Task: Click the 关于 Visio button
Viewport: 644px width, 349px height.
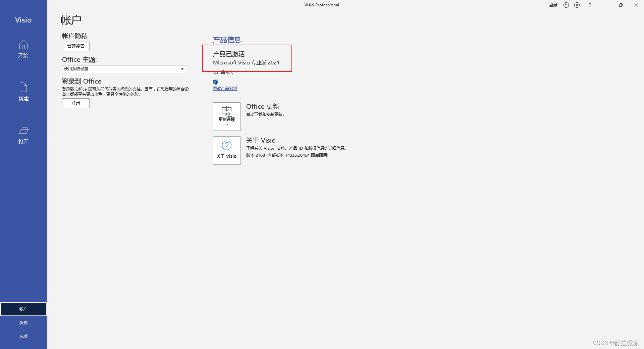Action: [x=227, y=150]
